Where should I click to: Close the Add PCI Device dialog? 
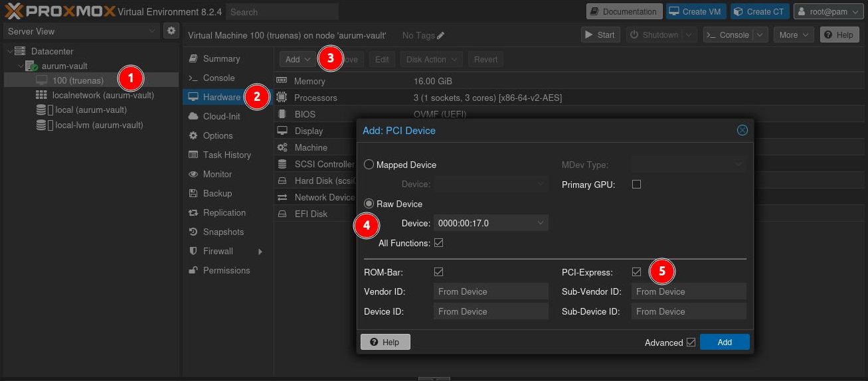(742, 130)
